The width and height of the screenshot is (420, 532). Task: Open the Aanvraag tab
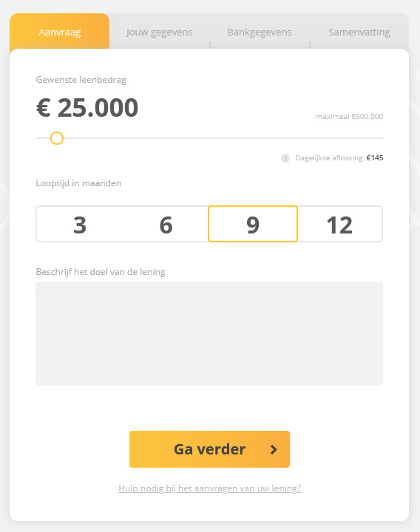point(60,32)
